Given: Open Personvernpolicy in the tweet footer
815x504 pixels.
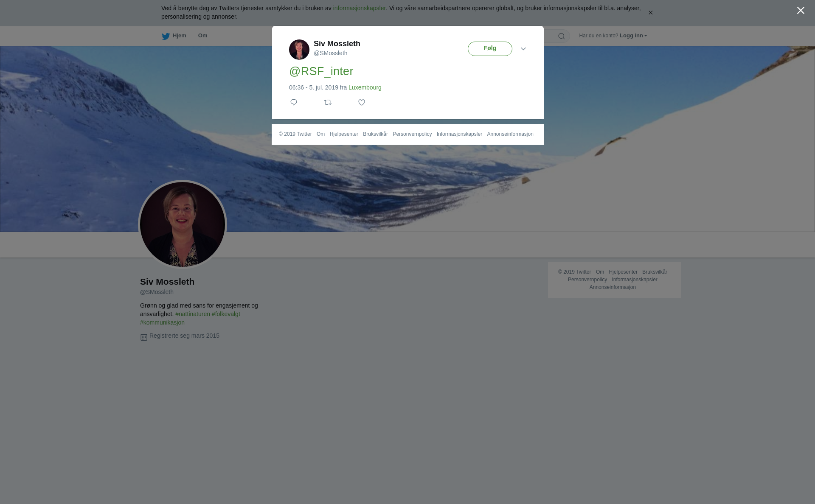Looking at the screenshot, I should tap(412, 134).
